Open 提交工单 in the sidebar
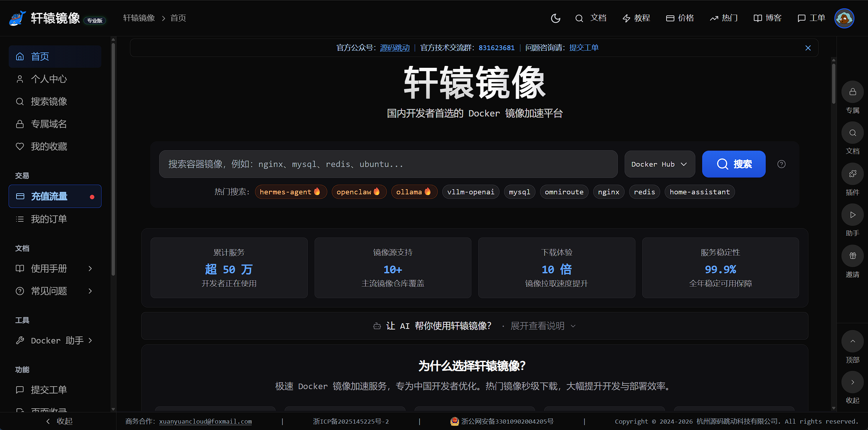The image size is (868, 430). click(x=55, y=390)
